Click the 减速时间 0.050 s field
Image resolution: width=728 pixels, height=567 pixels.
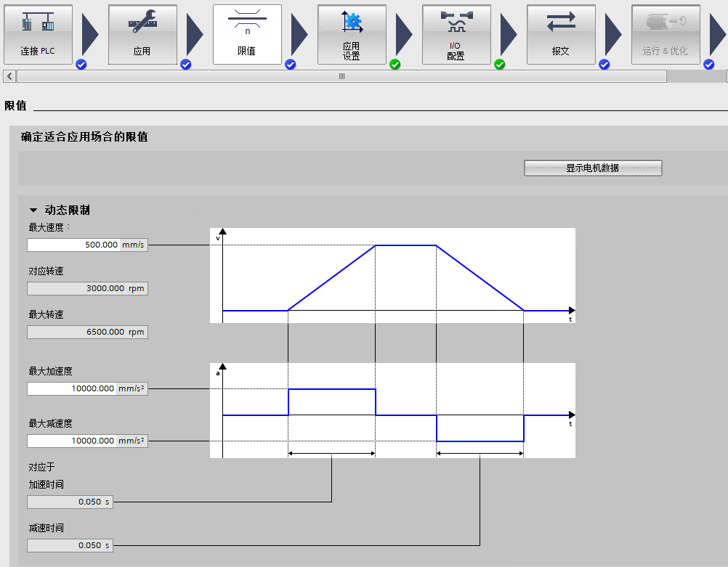click(70, 545)
